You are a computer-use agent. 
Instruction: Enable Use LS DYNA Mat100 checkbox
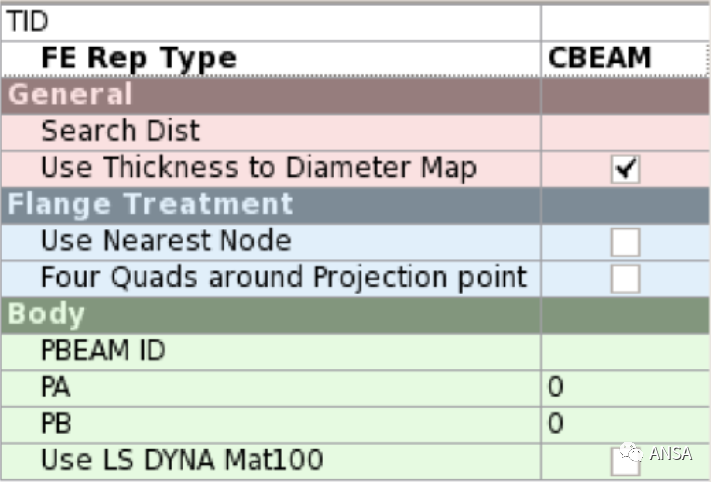625,461
